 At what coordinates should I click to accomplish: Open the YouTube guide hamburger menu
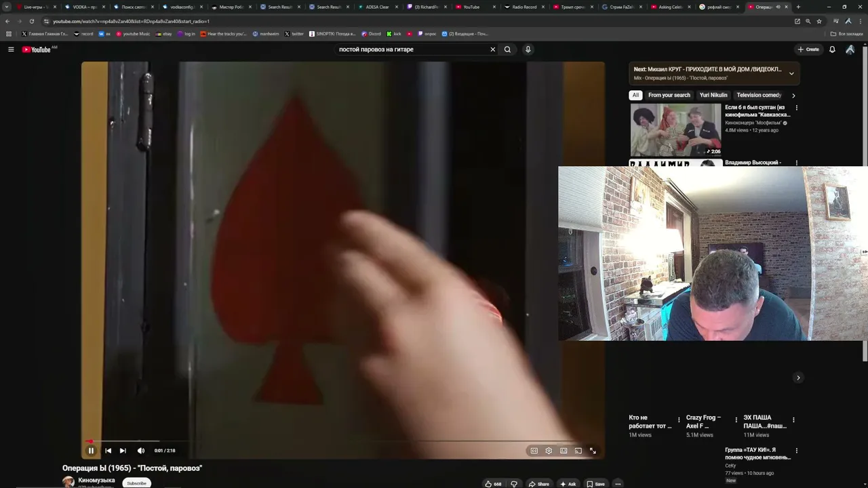click(x=11, y=49)
